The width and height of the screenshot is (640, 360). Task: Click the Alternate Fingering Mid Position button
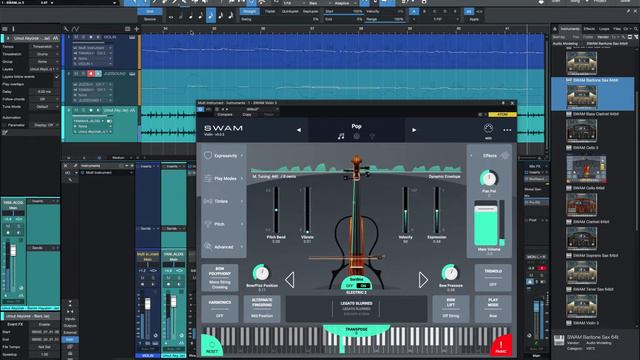(x=262, y=309)
